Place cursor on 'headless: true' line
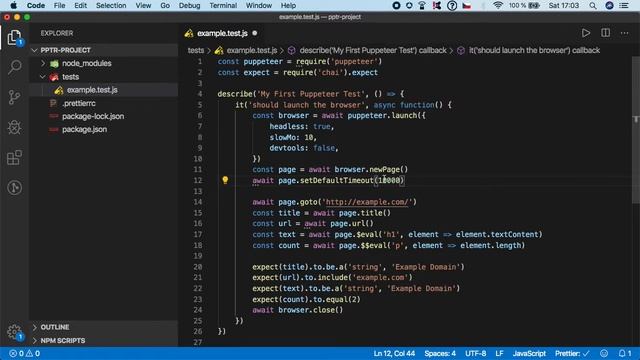This screenshot has width=640, height=360. (x=302, y=127)
